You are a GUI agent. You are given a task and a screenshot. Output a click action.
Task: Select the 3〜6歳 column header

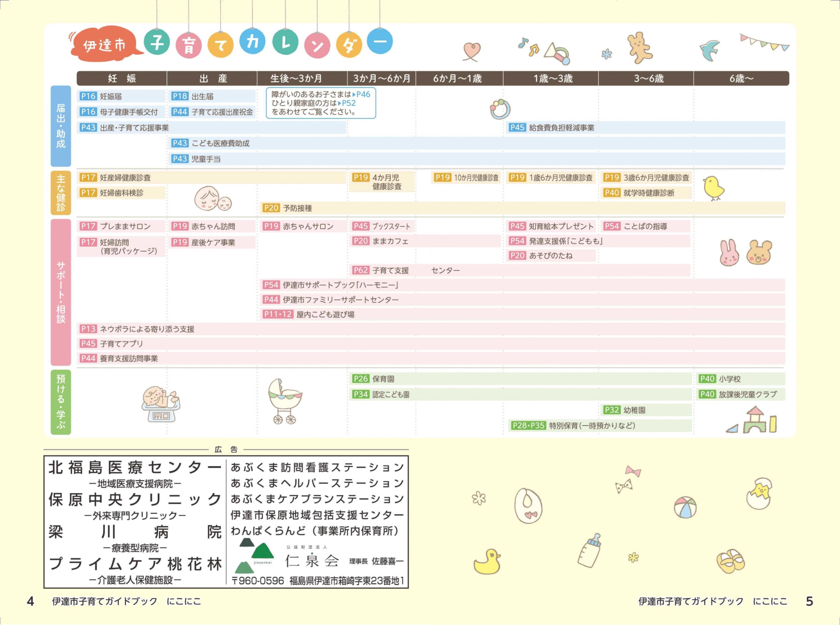point(646,78)
